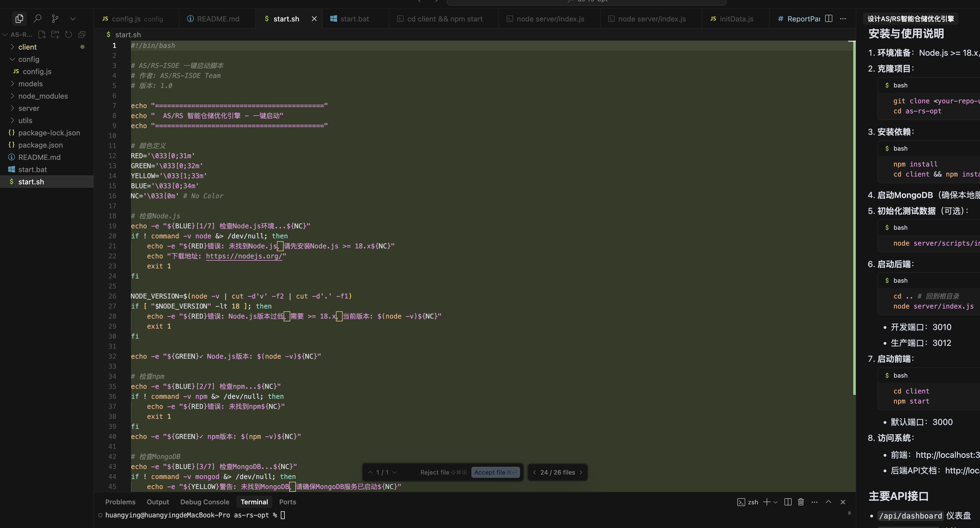This screenshot has height=528, width=980.
Task: Click line number 26 in editor gutter
Action: tap(112, 296)
